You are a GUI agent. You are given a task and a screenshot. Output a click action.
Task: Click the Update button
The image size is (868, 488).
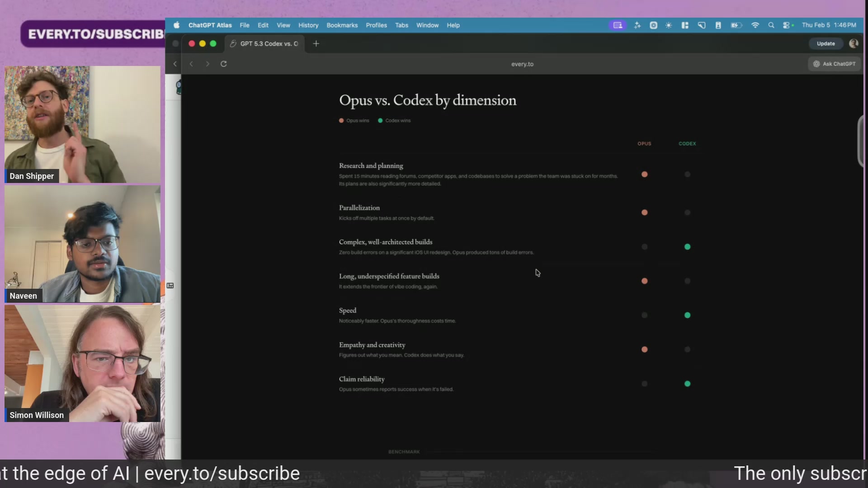826,43
